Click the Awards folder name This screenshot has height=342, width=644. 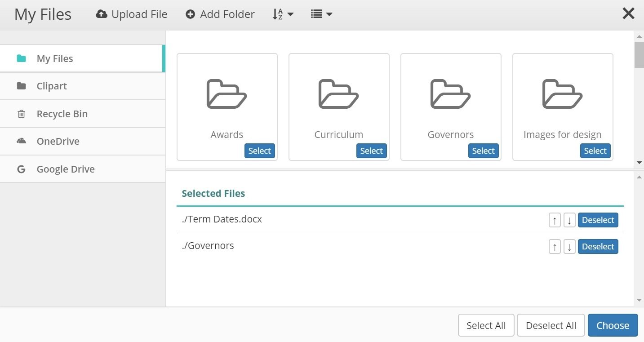[x=227, y=134]
